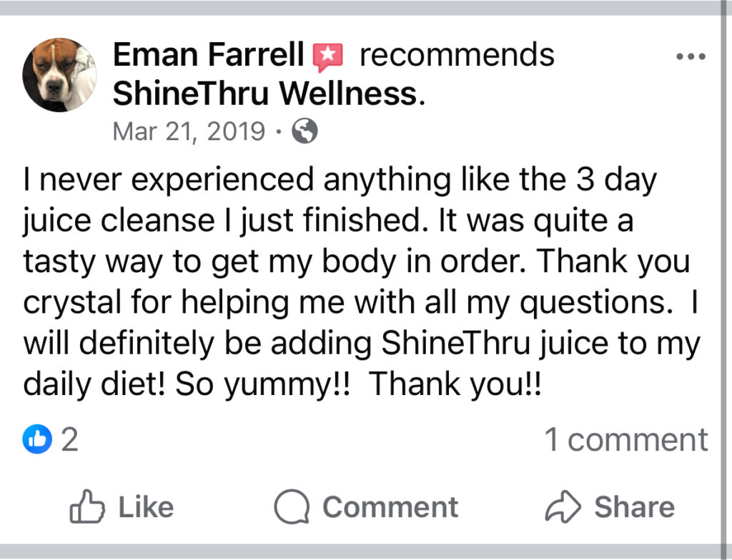Click the globe public audience icon

click(x=305, y=131)
